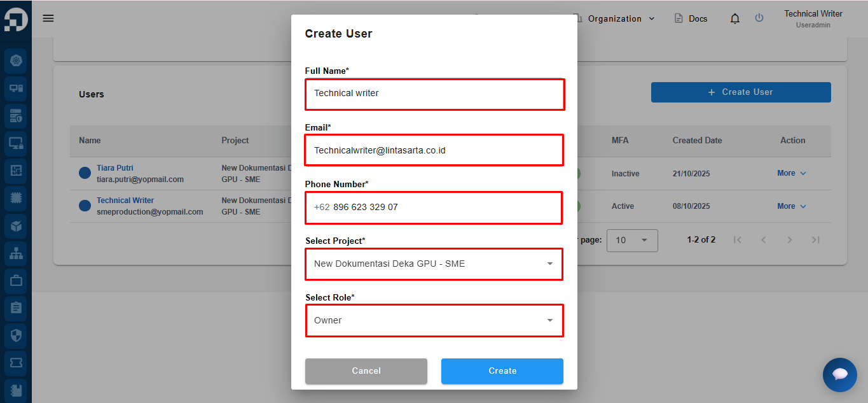The width and height of the screenshot is (868, 403).
Task: Cancel the Create User dialog
Action: (x=366, y=371)
